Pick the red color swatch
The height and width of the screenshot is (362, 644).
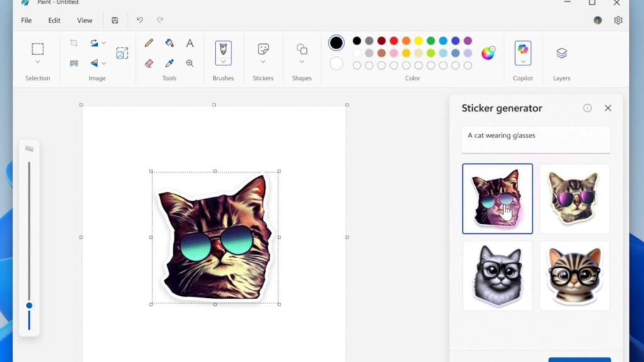coord(393,41)
